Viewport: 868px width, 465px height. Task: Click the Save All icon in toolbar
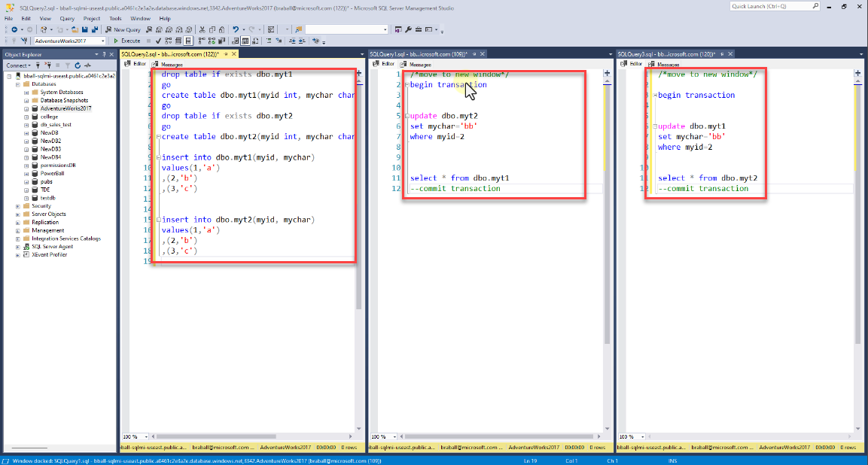[x=95, y=29]
